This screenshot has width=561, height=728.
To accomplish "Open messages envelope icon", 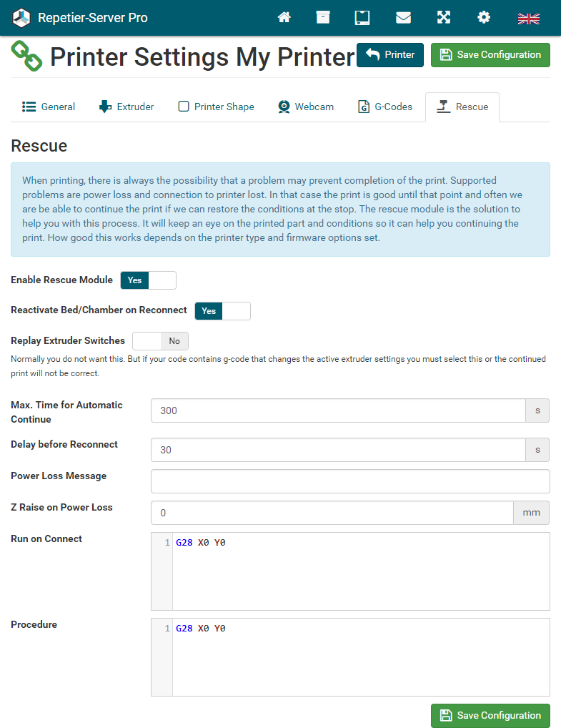I will coord(403,18).
